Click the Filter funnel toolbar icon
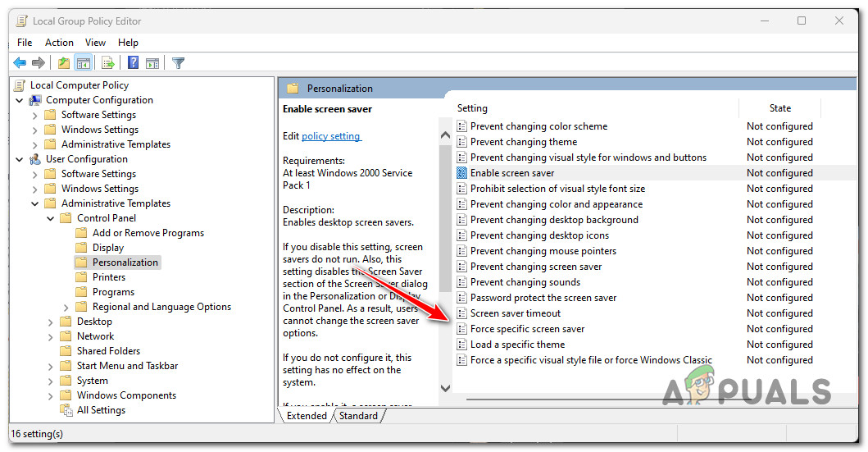This screenshot has width=868, height=452. (x=178, y=63)
